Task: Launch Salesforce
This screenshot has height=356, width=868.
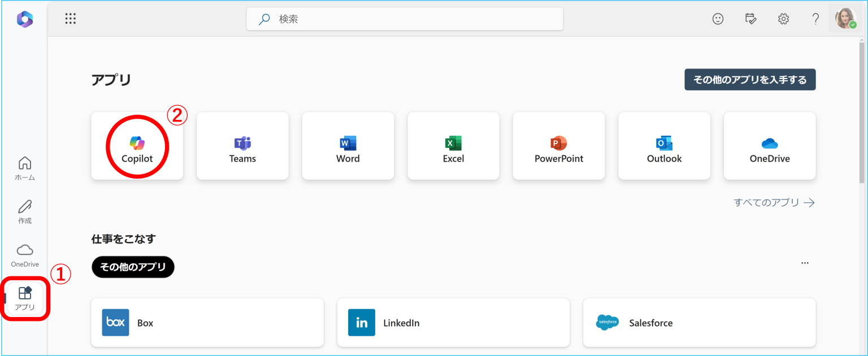Action: tap(699, 322)
